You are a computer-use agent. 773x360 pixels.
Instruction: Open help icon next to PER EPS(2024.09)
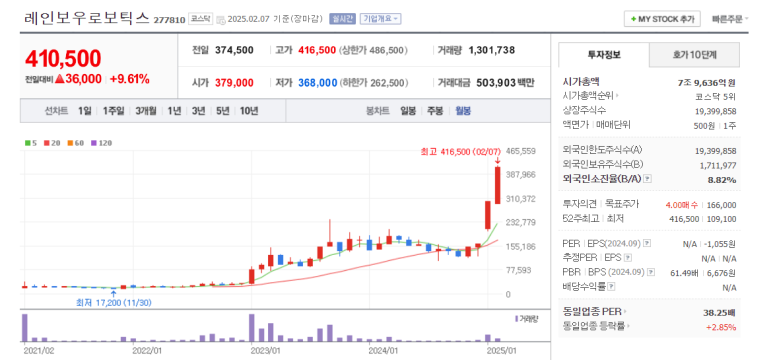pyautogui.click(x=647, y=244)
